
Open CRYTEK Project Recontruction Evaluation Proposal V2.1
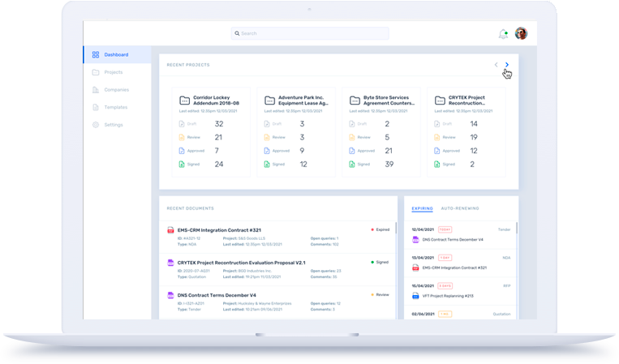click(243, 262)
